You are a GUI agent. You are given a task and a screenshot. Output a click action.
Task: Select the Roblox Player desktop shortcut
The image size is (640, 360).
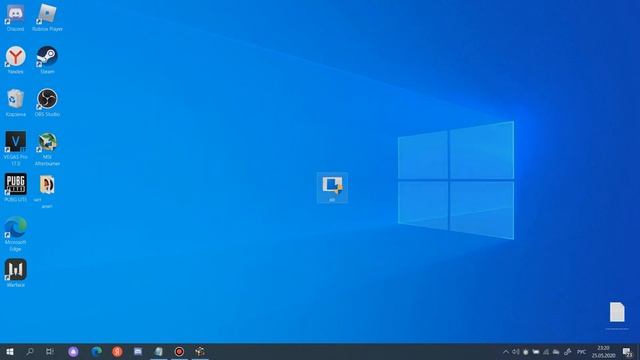click(47, 18)
